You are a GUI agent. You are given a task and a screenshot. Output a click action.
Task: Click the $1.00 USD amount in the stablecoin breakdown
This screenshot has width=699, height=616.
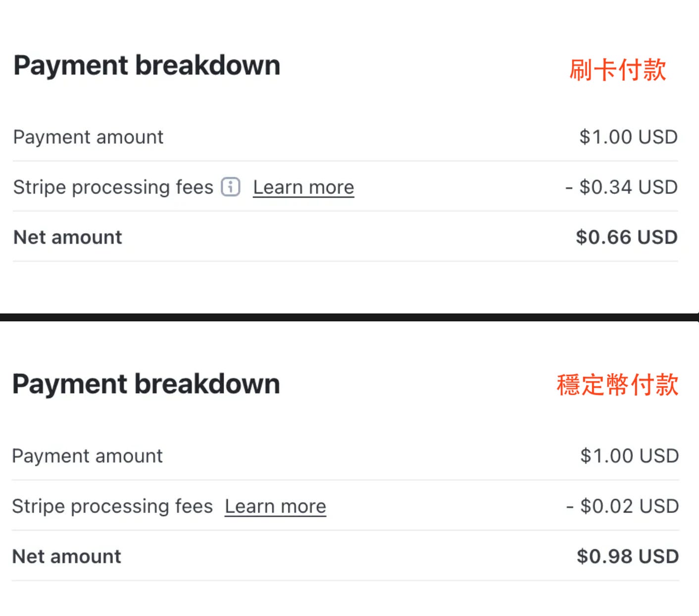point(628,456)
